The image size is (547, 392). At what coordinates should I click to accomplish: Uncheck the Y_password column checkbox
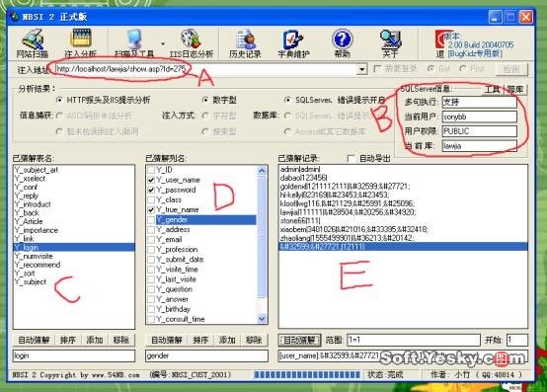pos(151,190)
